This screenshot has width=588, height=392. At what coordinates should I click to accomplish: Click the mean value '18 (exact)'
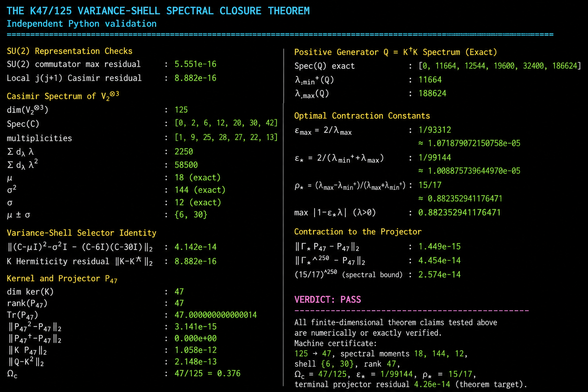pyautogui.click(x=198, y=178)
